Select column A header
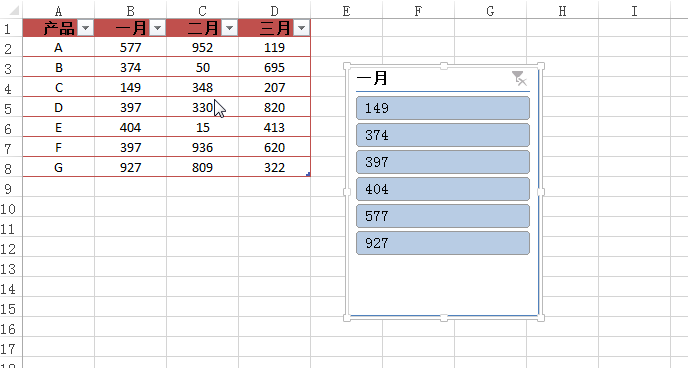Viewport: 688px width, 368px height. [x=58, y=11]
